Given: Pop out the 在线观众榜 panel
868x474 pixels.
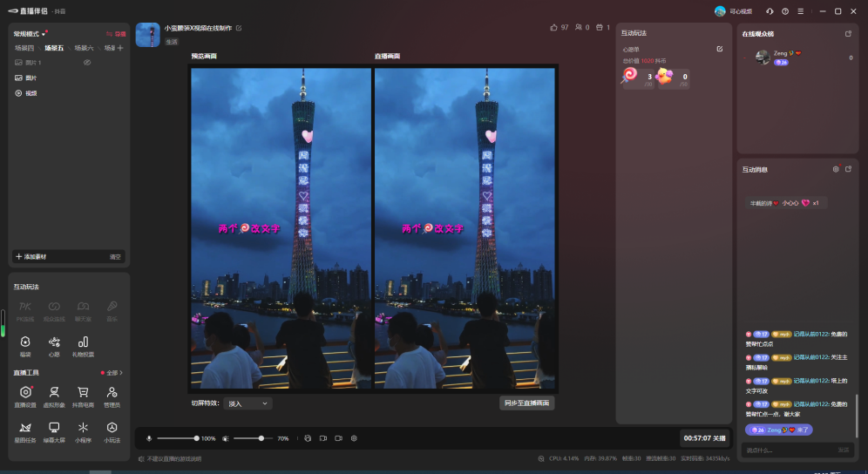Looking at the screenshot, I should point(848,34).
